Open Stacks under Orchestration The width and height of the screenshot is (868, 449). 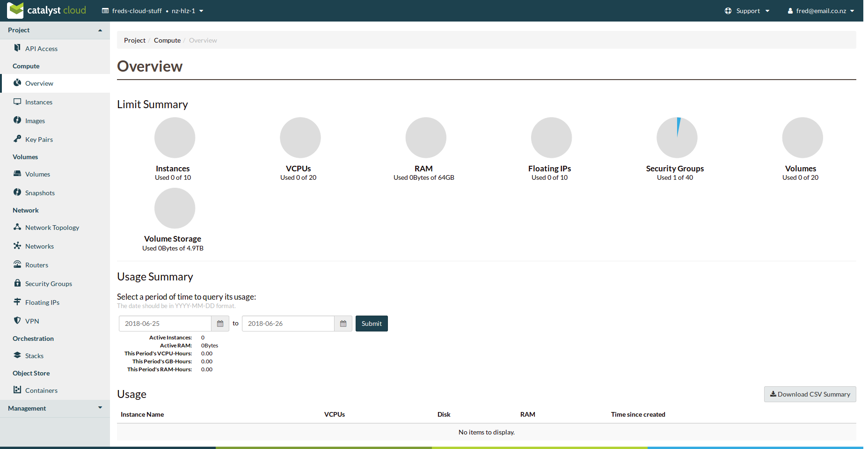click(34, 356)
